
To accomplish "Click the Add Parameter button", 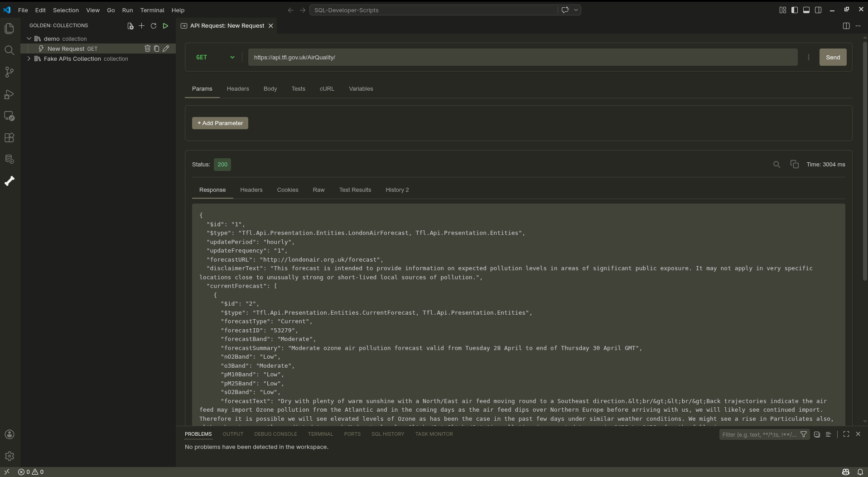I will pyautogui.click(x=220, y=123).
